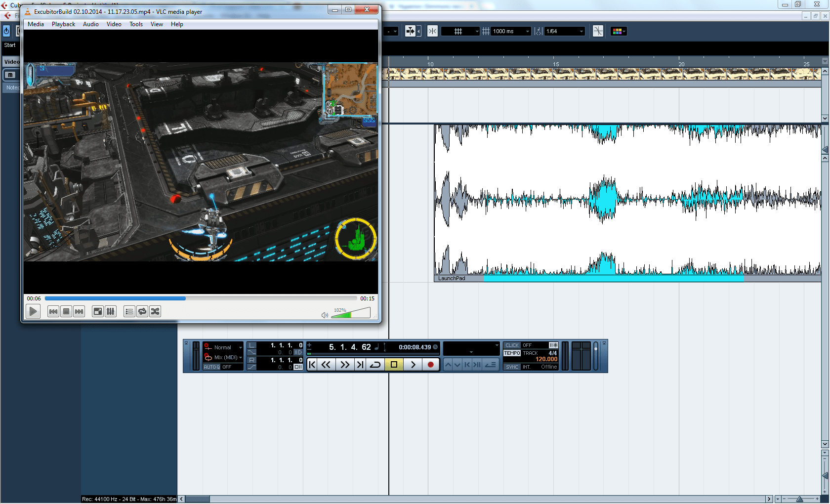Toggle punch out icon in transport

point(252,367)
